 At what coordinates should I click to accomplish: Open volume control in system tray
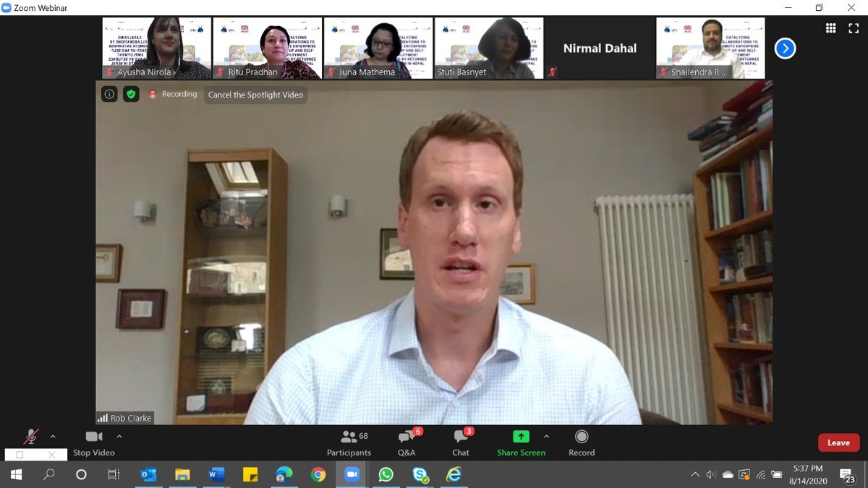pos(712,475)
